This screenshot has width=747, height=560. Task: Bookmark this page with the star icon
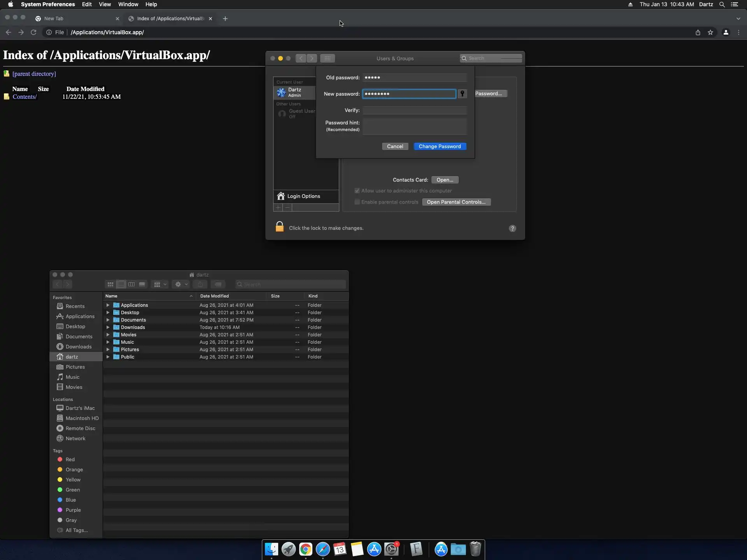pyautogui.click(x=710, y=32)
